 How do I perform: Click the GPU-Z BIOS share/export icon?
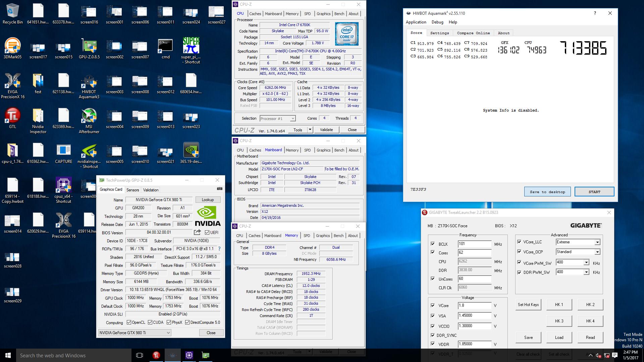click(x=197, y=232)
